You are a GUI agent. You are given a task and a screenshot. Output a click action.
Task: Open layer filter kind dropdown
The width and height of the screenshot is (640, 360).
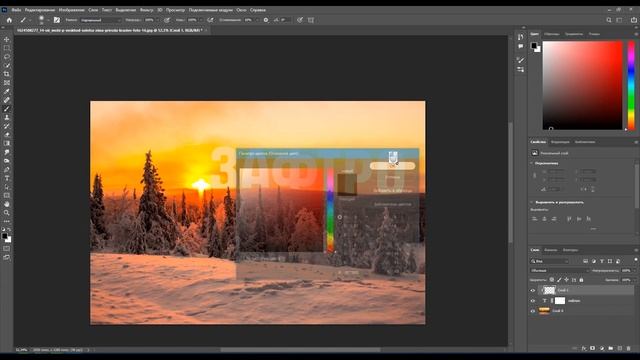[549, 261]
